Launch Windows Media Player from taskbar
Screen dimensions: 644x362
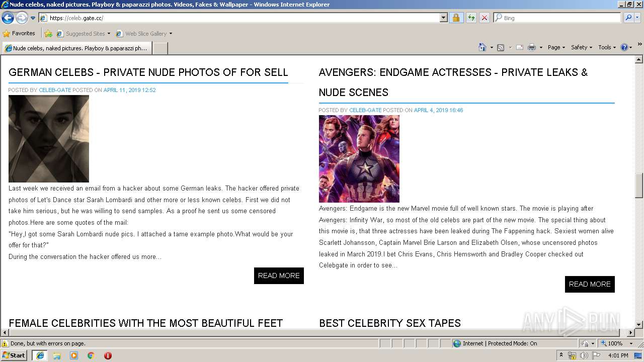pyautogui.click(x=74, y=355)
